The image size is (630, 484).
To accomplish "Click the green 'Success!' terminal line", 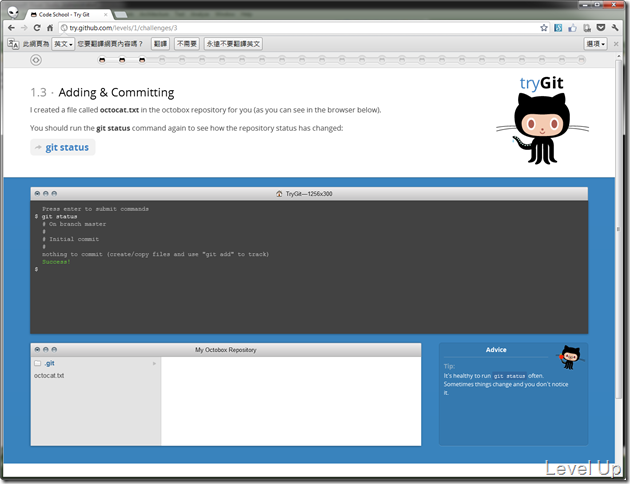I will click(56, 262).
